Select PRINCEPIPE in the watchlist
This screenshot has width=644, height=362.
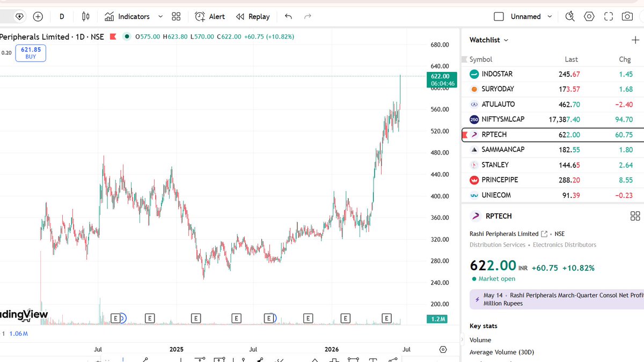[x=553, y=180]
